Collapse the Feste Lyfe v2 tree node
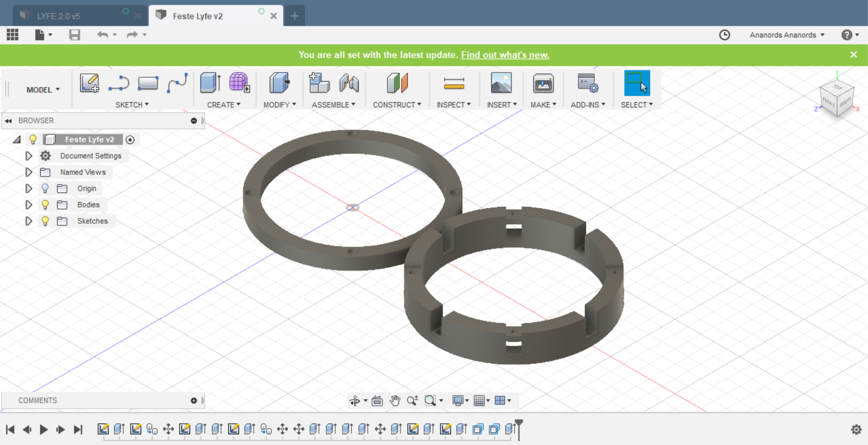 click(17, 139)
